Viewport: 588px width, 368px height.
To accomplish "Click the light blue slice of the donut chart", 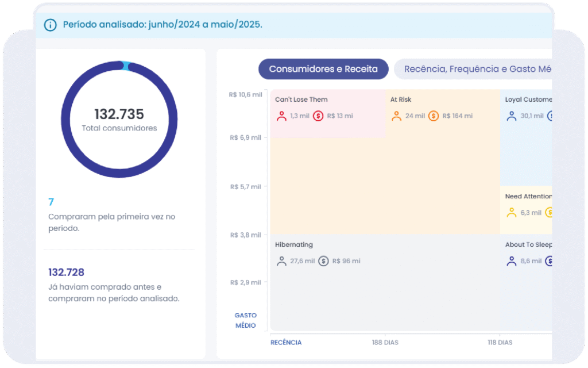I will point(125,66).
